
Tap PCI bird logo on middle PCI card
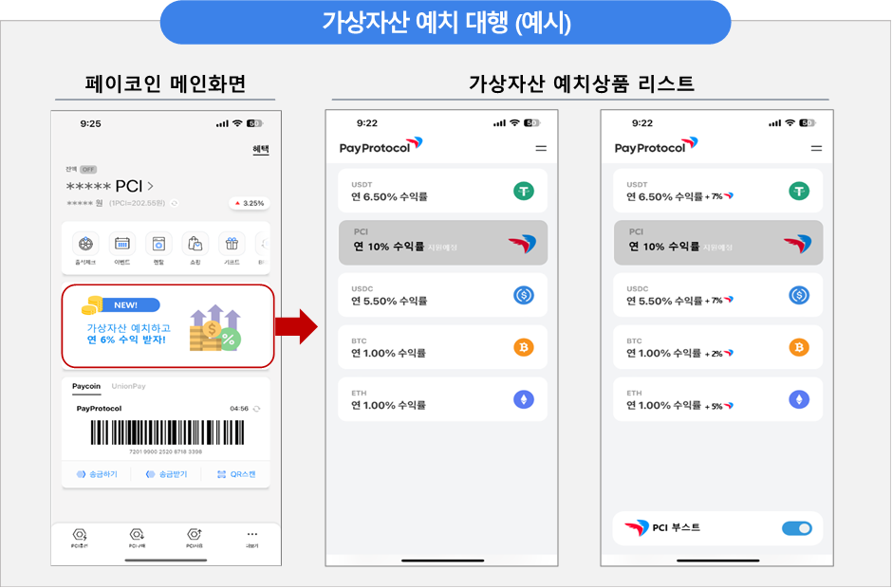click(x=522, y=244)
